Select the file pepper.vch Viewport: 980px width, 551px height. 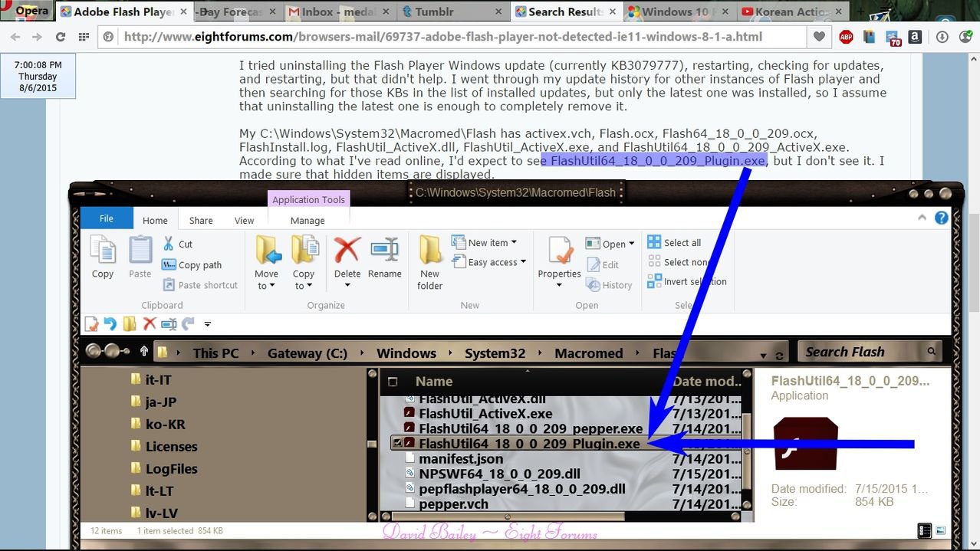tap(453, 503)
